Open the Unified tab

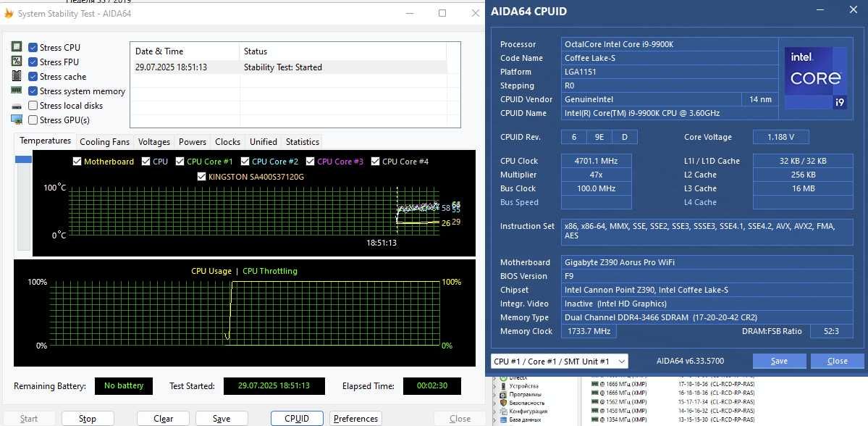[x=264, y=142]
